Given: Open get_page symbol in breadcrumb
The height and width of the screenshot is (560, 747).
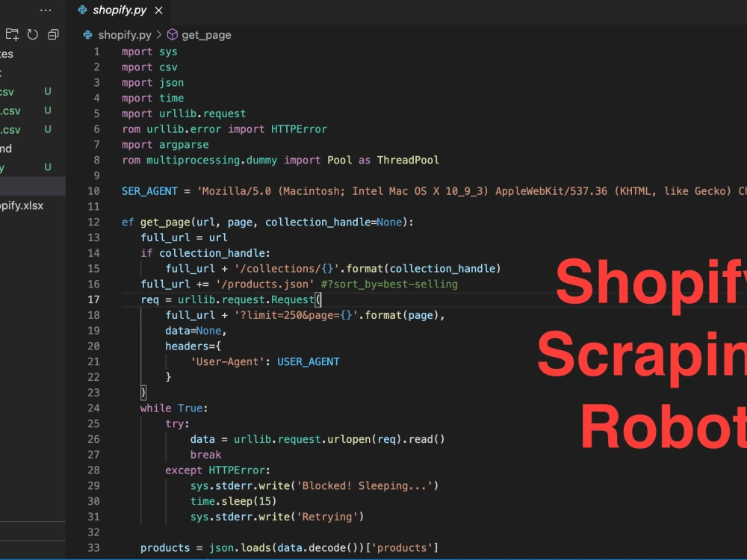Looking at the screenshot, I should 206,35.
